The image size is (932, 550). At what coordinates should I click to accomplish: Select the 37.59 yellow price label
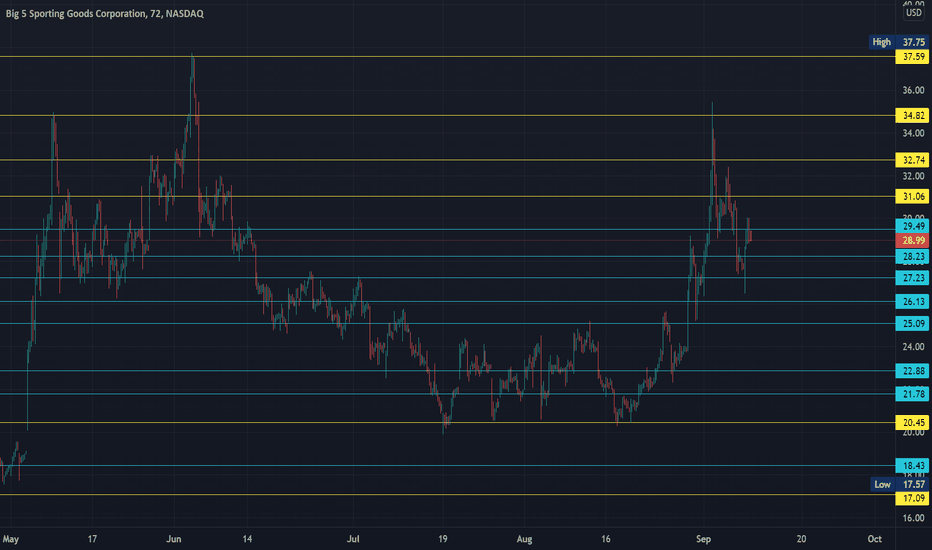coord(912,56)
